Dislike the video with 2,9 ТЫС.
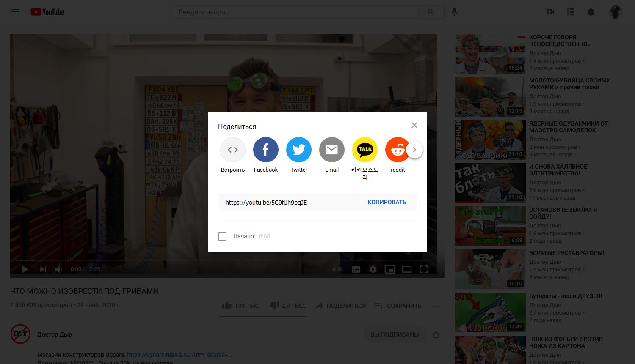This screenshot has width=635, height=364. 287,306
